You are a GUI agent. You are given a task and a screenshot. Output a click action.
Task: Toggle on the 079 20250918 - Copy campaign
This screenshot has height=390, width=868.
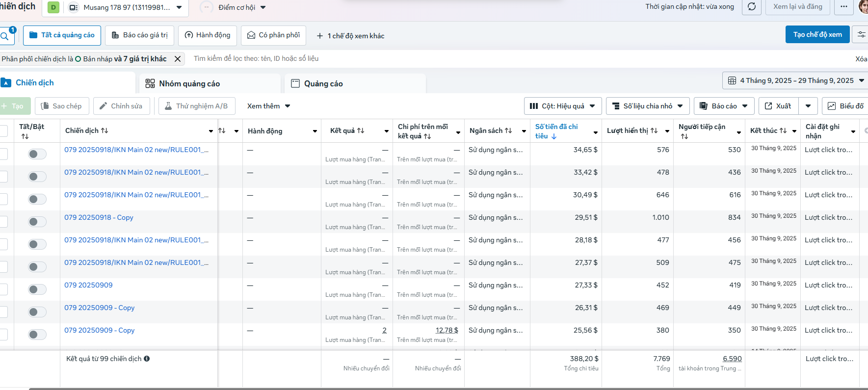[x=37, y=222]
